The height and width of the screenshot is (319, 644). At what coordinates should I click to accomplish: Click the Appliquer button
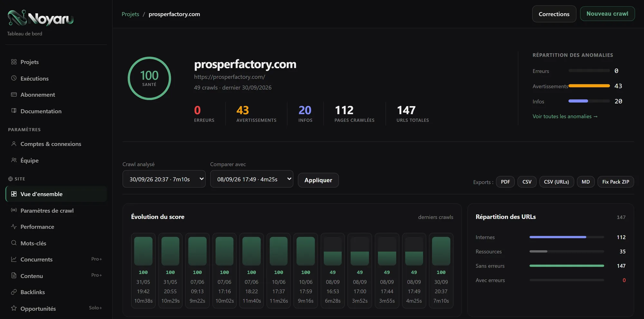point(318,180)
